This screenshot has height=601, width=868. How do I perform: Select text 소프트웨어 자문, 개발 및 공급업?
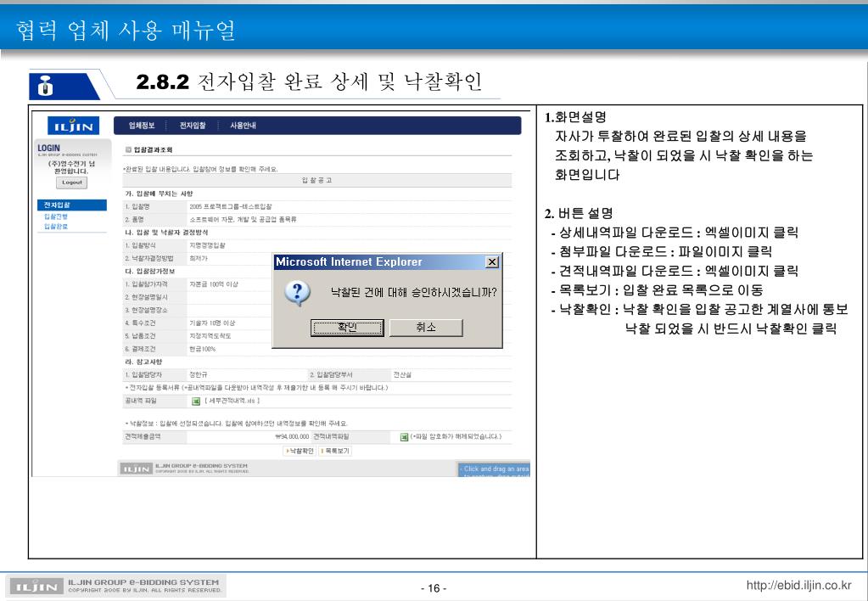(243, 219)
